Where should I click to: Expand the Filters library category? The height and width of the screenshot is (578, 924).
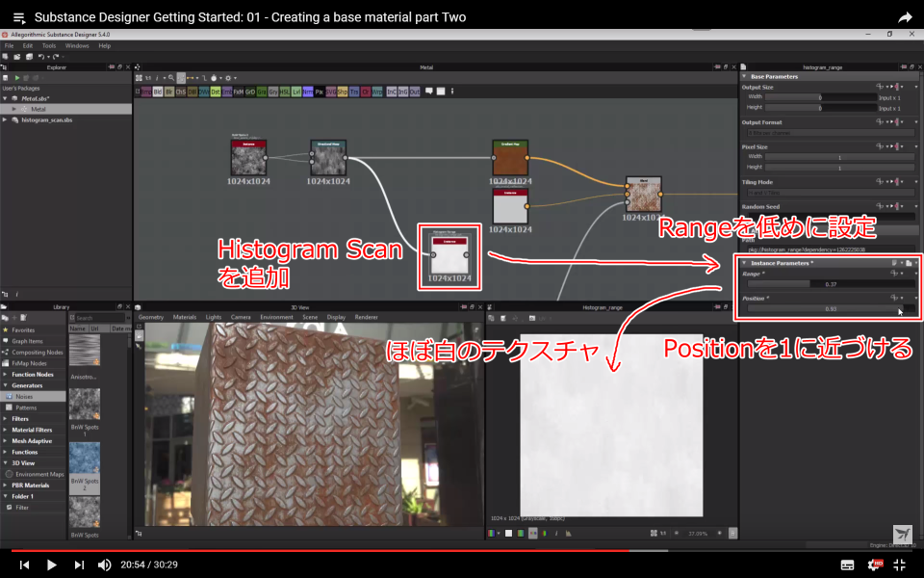(x=6, y=419)
